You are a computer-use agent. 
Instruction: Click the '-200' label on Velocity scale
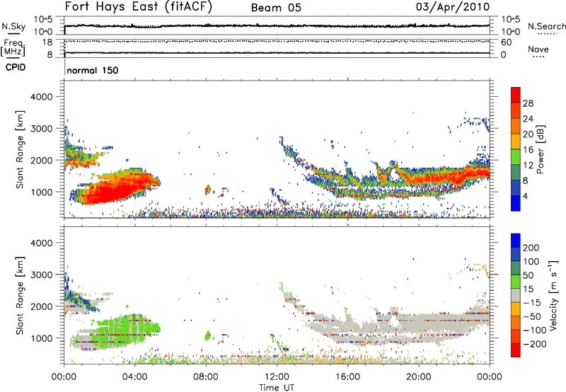(534, 344)
